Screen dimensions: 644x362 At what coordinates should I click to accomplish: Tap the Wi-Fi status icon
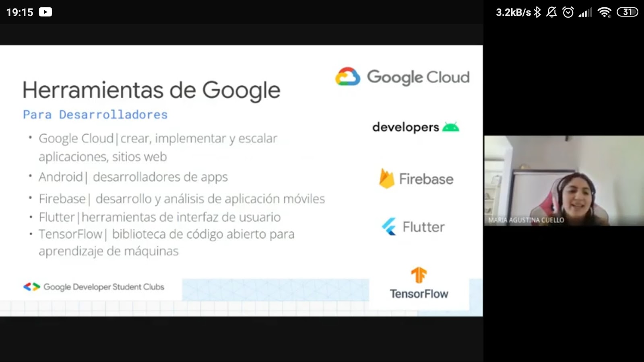[605, 12]
